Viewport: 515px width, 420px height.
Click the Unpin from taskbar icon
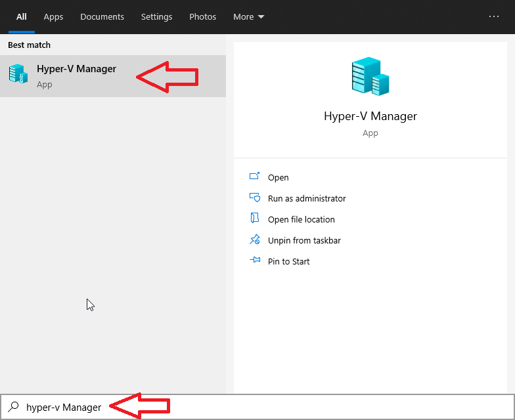(255, 240)
